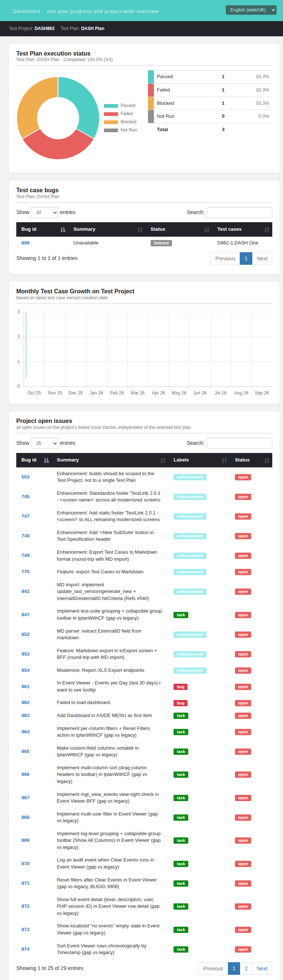Viewport: 283px width, 980px height.
Task: Click the task label on issue 863
Action: click(181, 716)
